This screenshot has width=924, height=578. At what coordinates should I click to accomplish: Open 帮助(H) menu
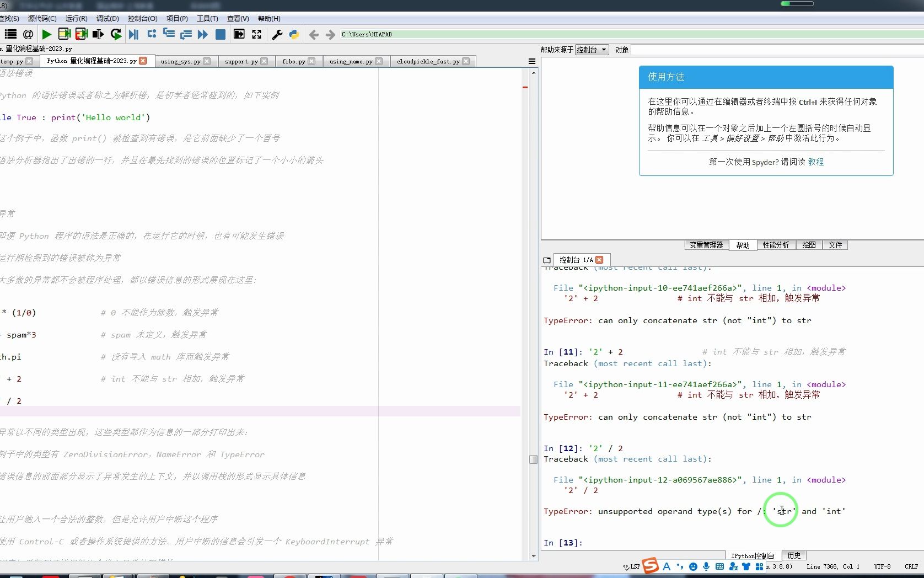(x=269, y=18)
